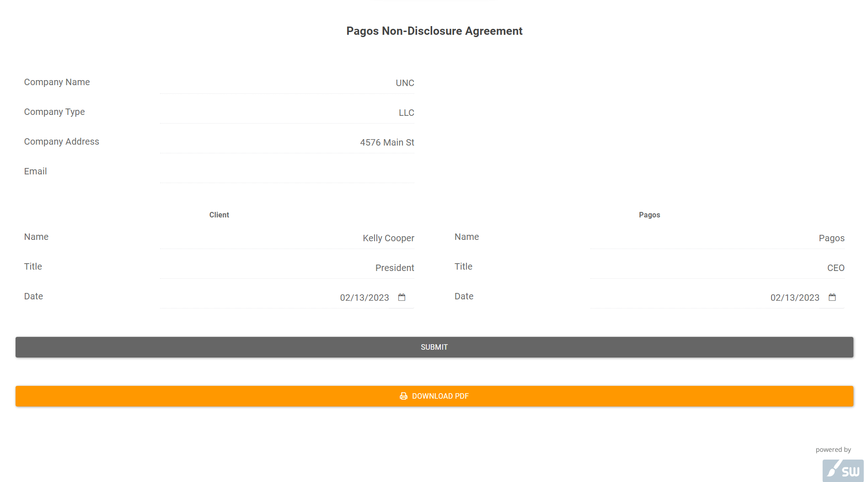Click the Company Type label
Viewport: 868px width, 482px height.
point(54,112)
